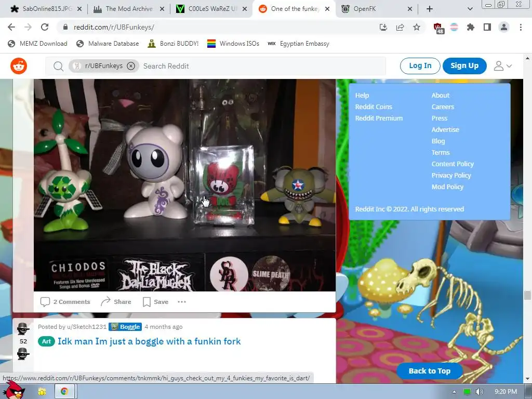Viewport: 532px width, 399px height.
Task: Open the Bonzi BUDDY! bookmark
Action: pyautogui.click(x=174, y=44)
